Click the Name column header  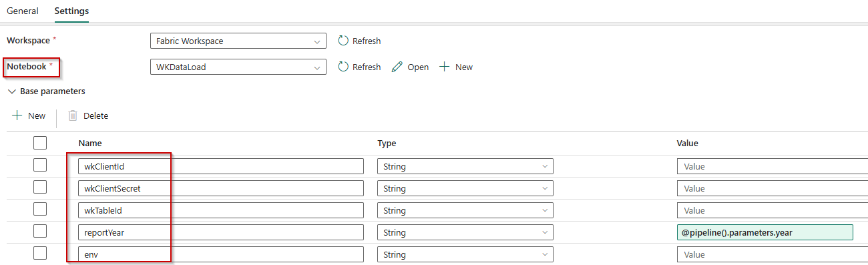coord(90,143)
